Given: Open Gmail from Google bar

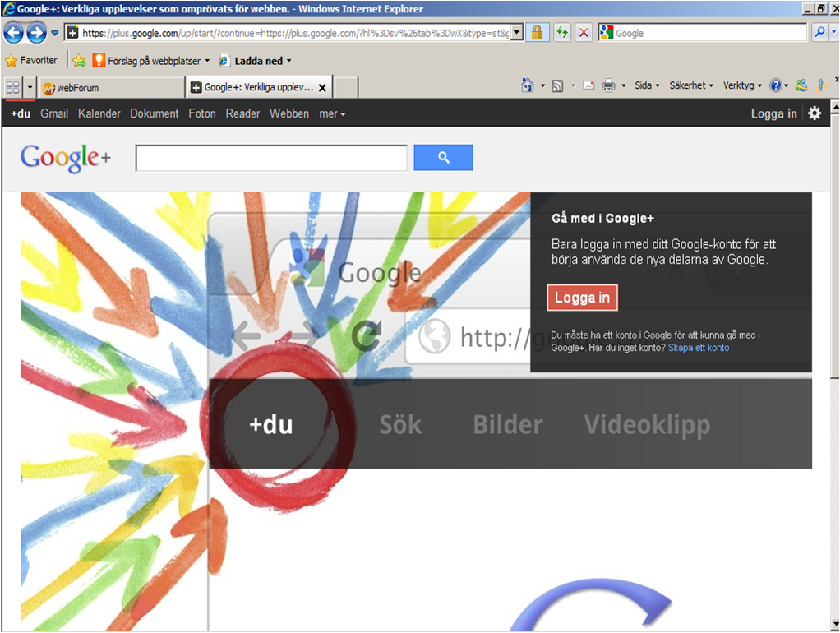Looking at the screenshot, I should point(54,113).
